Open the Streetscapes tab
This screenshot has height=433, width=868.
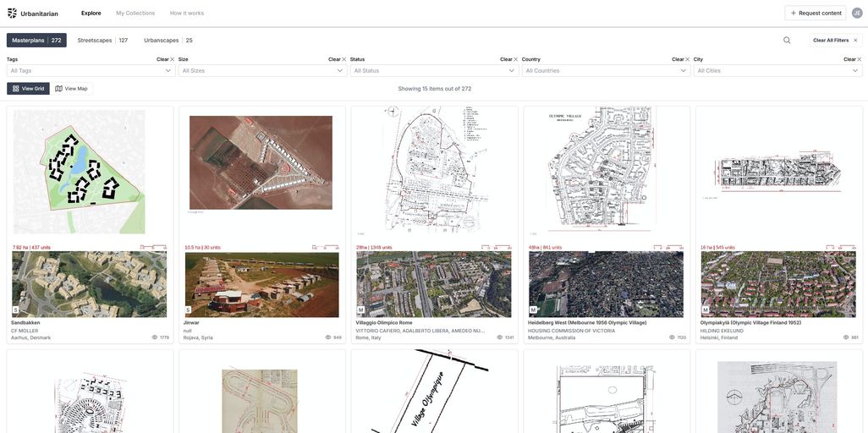[x=102, y=41]
